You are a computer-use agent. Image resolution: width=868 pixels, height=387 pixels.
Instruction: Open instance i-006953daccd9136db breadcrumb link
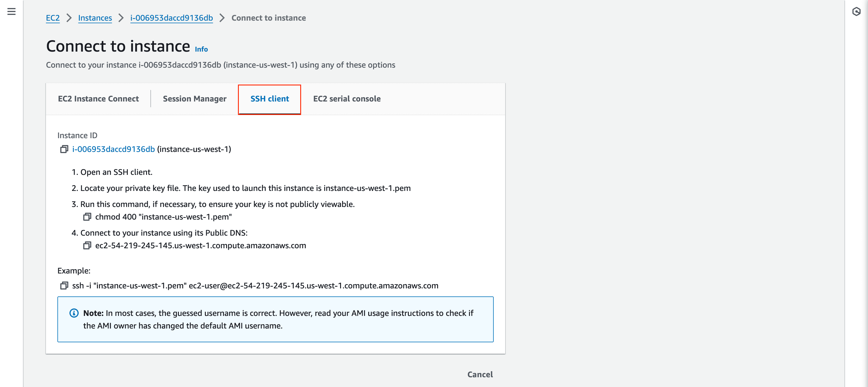[x=171, y=18]
